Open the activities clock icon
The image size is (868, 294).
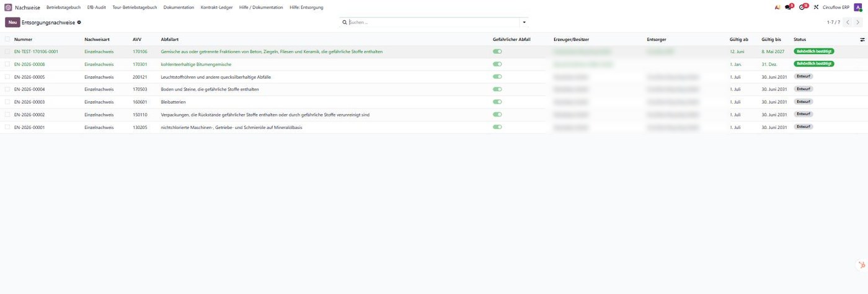(803, 7)
